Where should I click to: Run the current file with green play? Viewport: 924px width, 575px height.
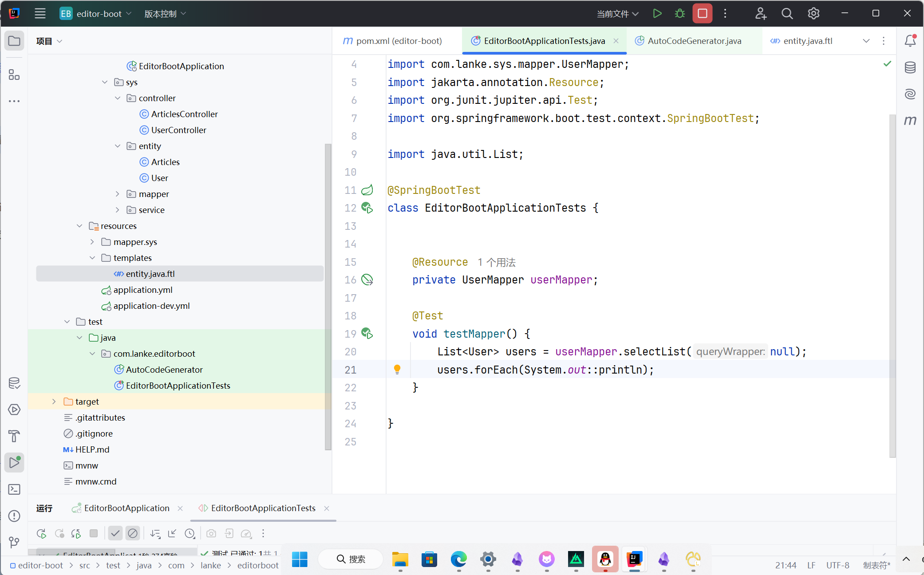point(657,14)
